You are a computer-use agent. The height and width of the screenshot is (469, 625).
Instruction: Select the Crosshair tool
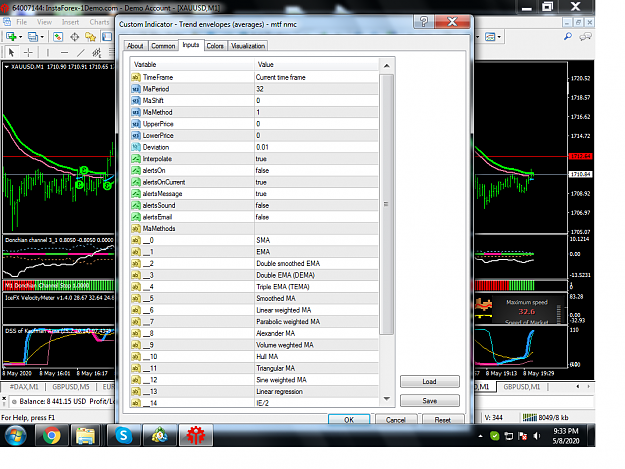28,52
